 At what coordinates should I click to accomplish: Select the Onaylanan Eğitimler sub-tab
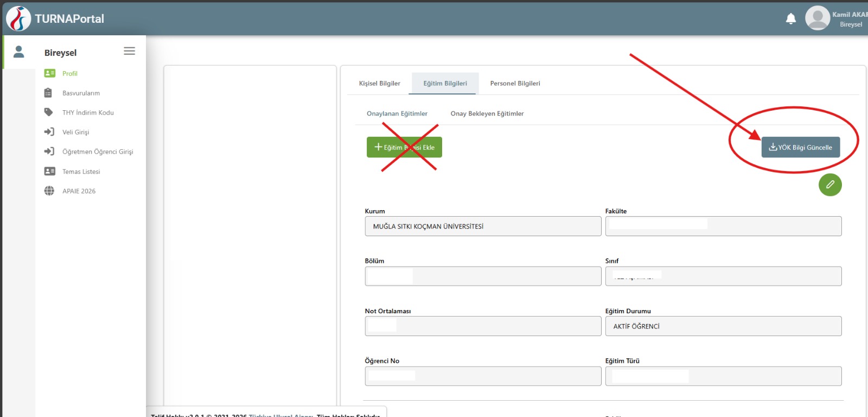pyautogui.click(x=397, y=114)
